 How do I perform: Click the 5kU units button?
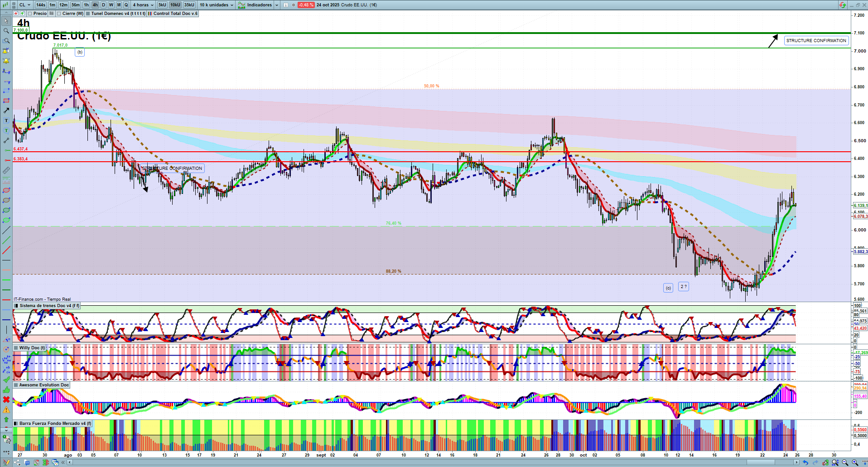click(162, 5)
